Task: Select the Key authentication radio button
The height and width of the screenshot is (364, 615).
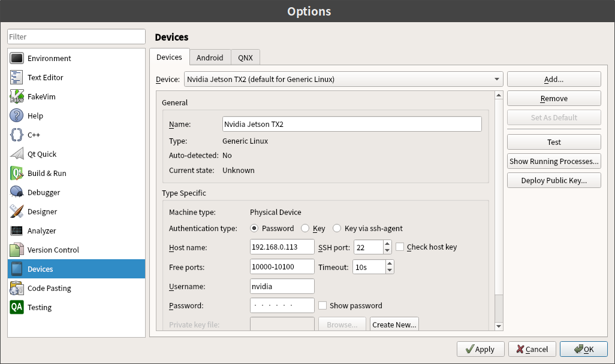Action: [305, 228]
